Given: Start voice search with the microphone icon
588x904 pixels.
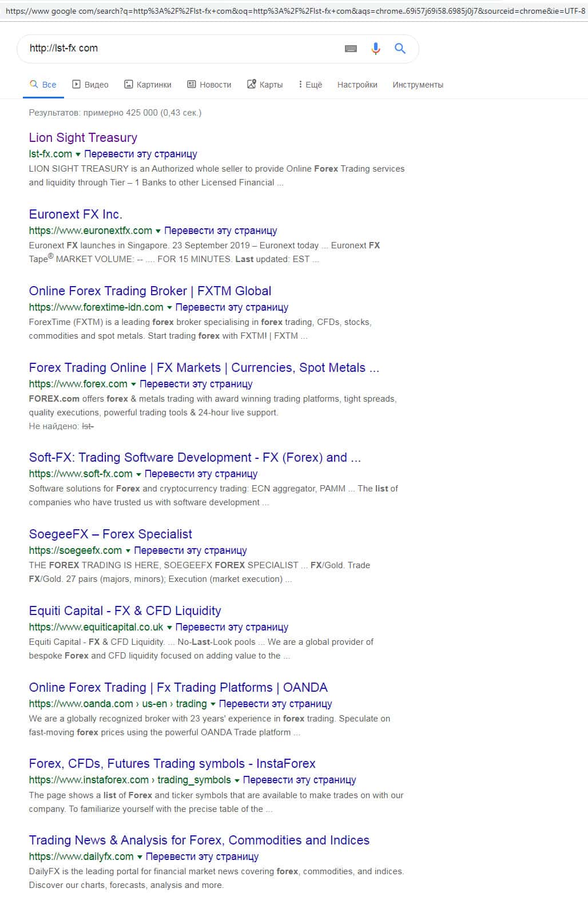Looking at the screenshot, I should [375, 49].
